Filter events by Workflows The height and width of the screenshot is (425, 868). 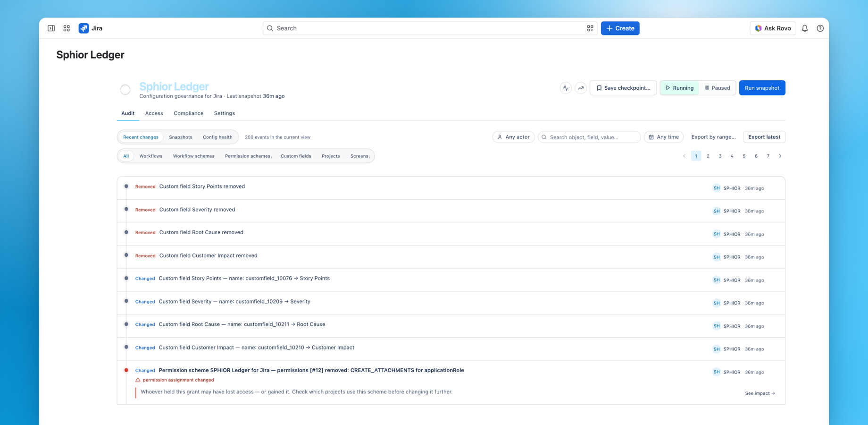[151, 156]
